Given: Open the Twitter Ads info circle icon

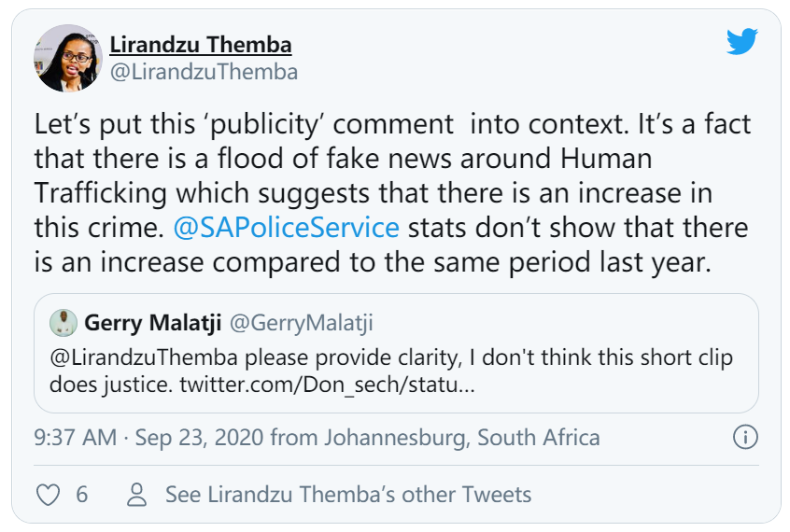Looking at the screenshot, I should [744, 437].
